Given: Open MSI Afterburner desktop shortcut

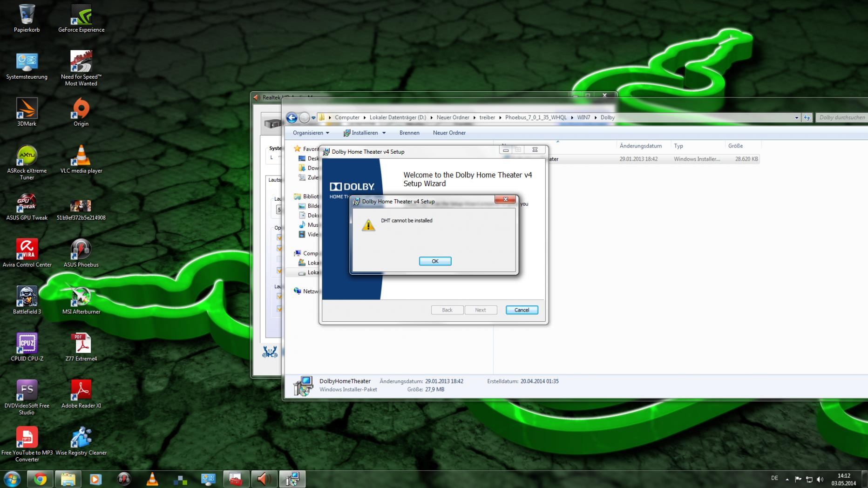Looking at the screenshot, I should point(81,300).
